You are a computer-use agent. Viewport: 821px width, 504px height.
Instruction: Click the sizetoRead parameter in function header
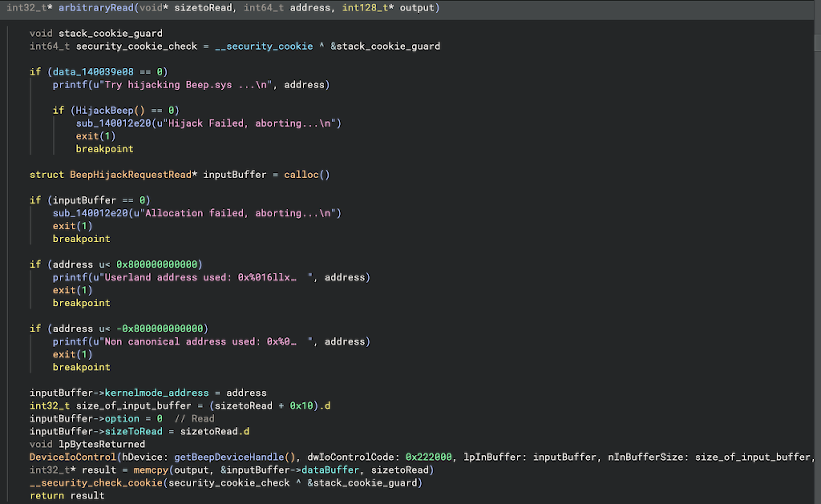point(203,8)
